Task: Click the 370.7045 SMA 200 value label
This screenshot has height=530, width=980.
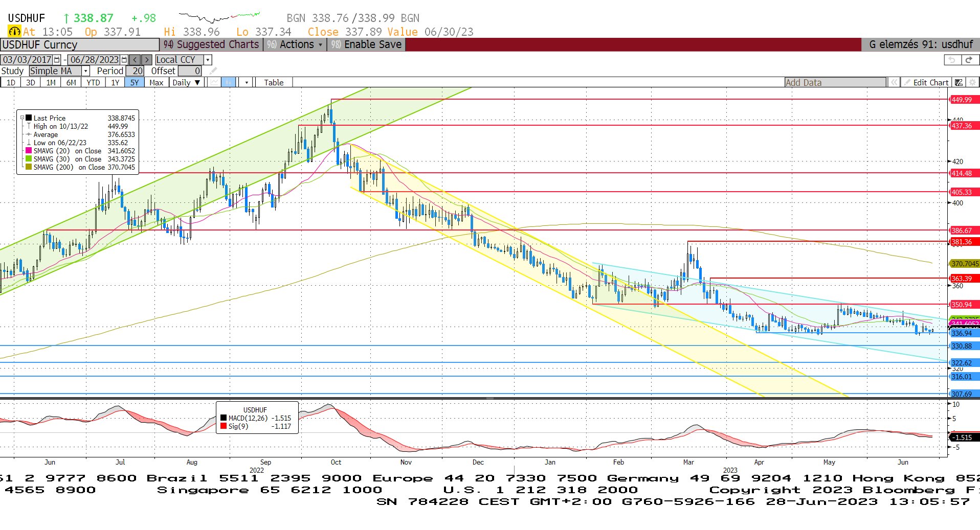Action: pyautogui.click(x=965, y=264)
